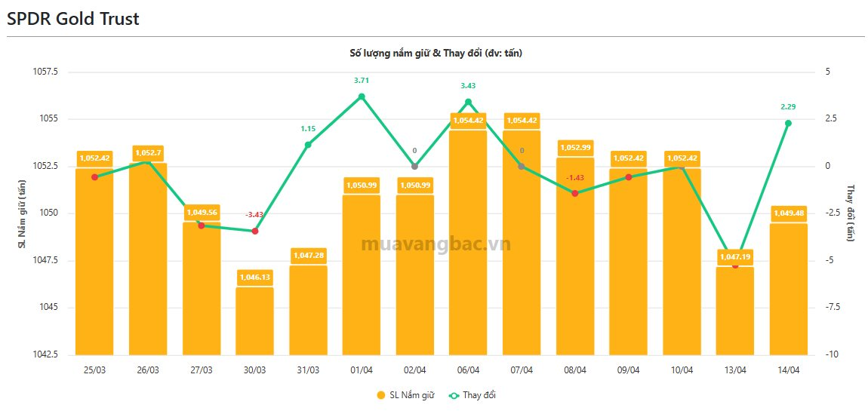The height and width of the screenshot is (414, 868).
Task: Click the line point valued 1.15
Action: [x=308, y=145]
